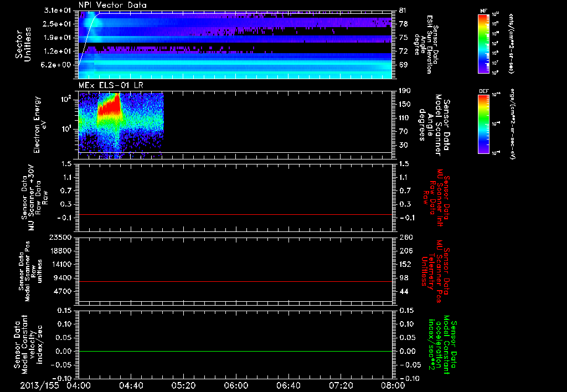Click the 3.1e+01 sector tick value
This screenshot has height=392, width=567.
click(59, 10)
